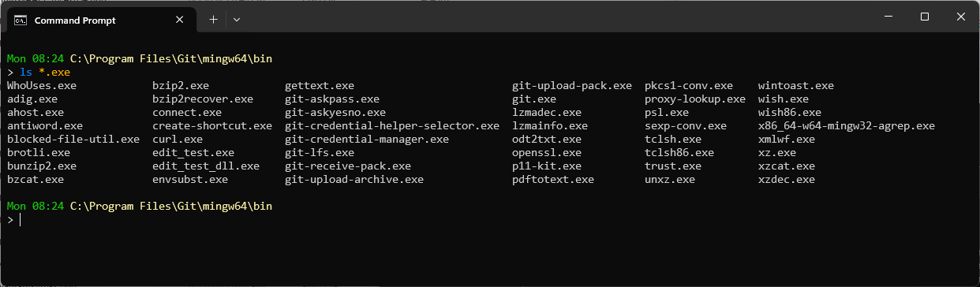Screen dimensions: 980x287
Task: Click on x86_64-w64-mingw32-agrep.exe entry
Action: (847, 126)
